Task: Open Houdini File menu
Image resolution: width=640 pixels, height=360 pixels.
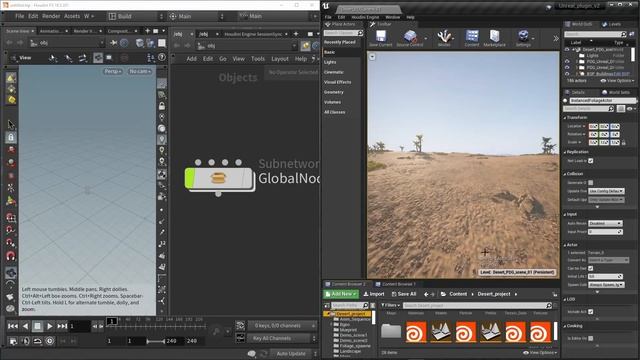Action: coord(20,16)
